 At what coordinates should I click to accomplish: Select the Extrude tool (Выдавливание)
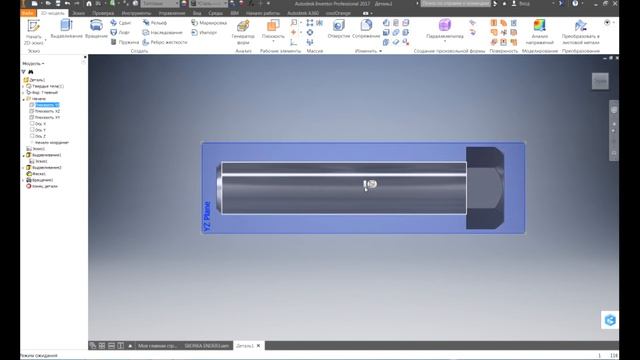click(x=67, y=29)
